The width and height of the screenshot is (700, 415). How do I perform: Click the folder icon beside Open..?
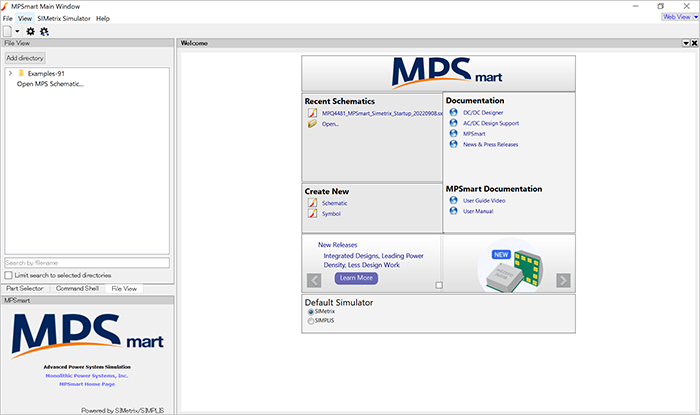pos(312,124)
